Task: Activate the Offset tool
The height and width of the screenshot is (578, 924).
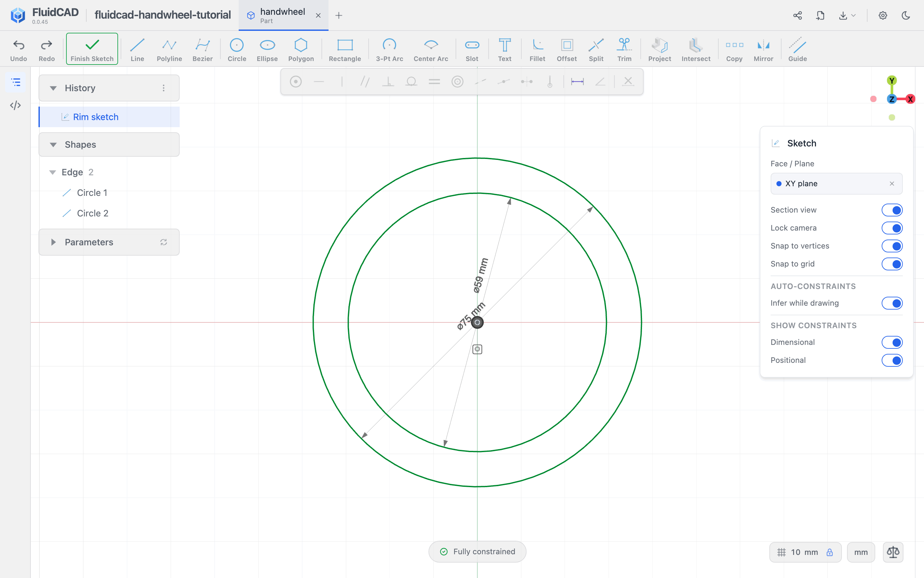Action: click(x=567, y=49)
